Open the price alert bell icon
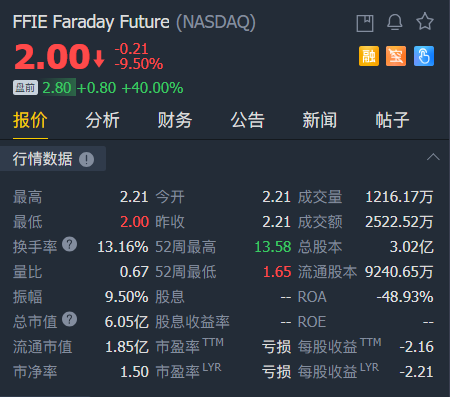 tap(395, 23)
